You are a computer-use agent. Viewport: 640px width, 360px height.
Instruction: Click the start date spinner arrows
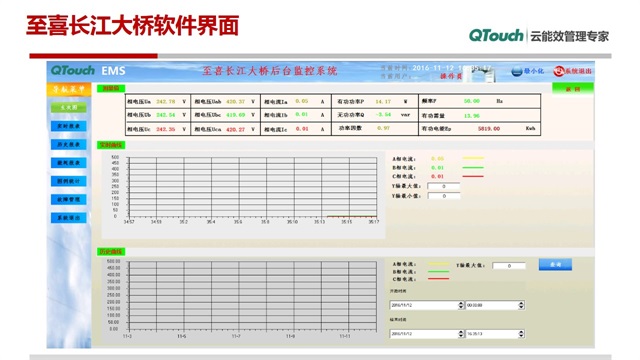[461, 305]
